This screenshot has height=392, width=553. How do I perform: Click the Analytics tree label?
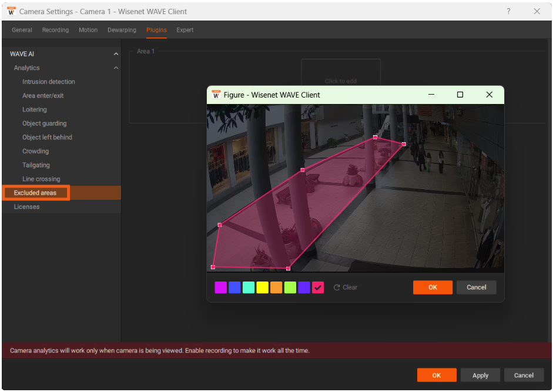pyautogui.click(x=26, y=68)
